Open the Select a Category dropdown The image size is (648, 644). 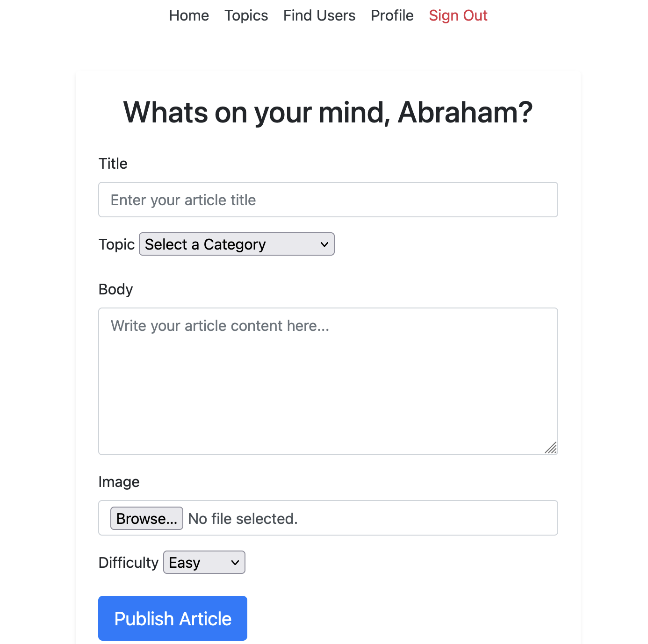236,244
